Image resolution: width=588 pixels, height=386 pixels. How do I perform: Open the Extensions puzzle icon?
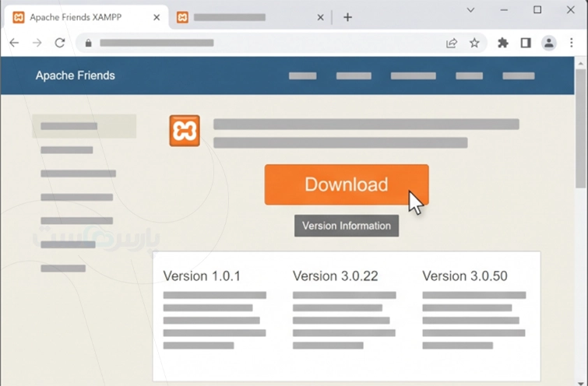click(503, 43)
